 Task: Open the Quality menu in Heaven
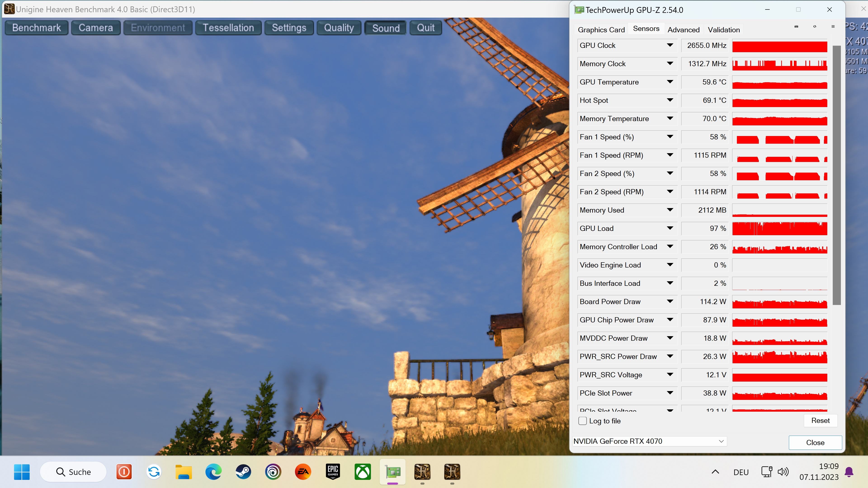point(339,28)
